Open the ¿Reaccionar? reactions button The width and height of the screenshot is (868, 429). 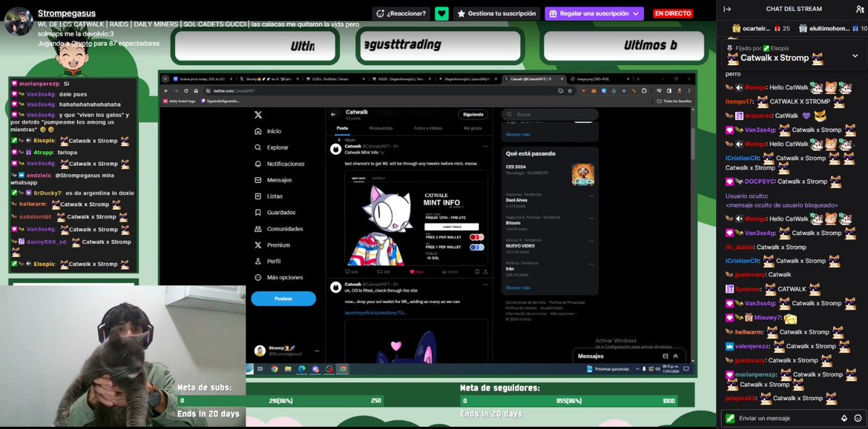(x=401, y=13)
